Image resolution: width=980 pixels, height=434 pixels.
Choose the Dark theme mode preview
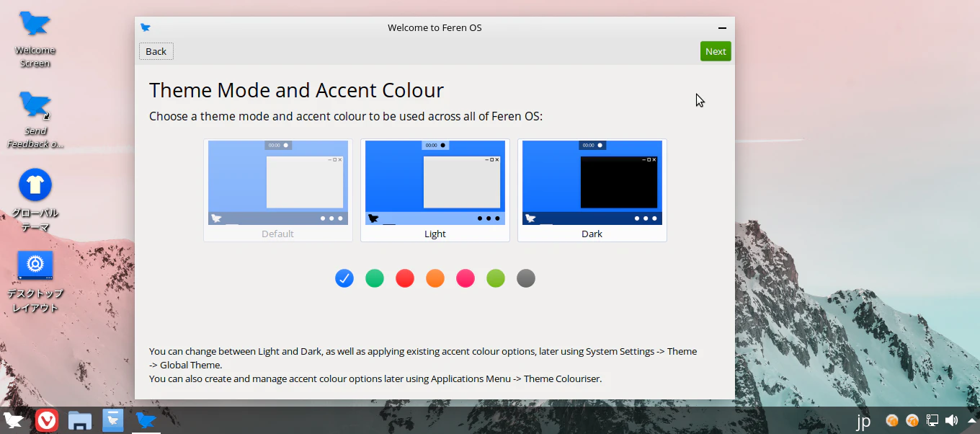click(x=592, y=190)
